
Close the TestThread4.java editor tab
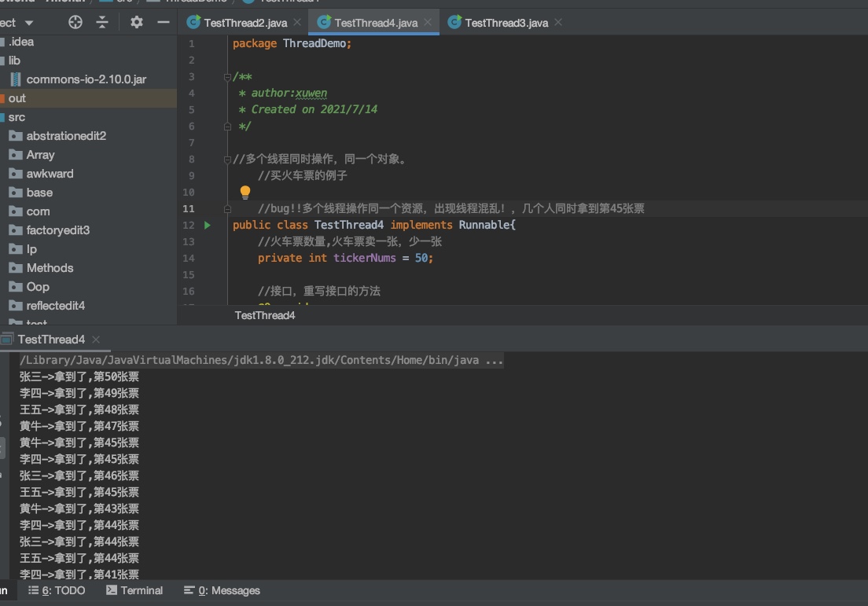point(428,23)
